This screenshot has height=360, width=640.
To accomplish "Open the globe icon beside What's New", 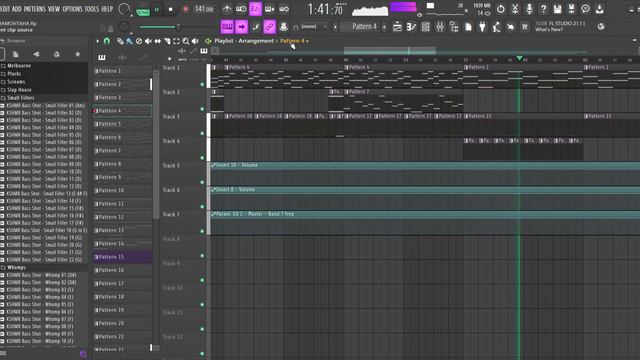I will click(x=601, y=27).
